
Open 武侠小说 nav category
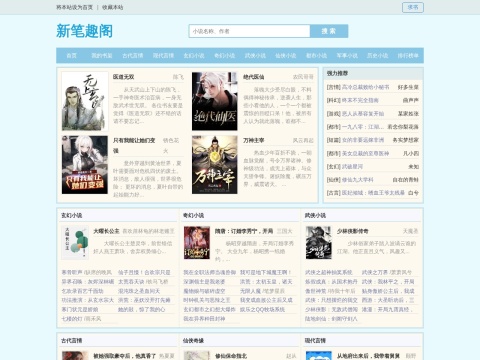[255, 55]
